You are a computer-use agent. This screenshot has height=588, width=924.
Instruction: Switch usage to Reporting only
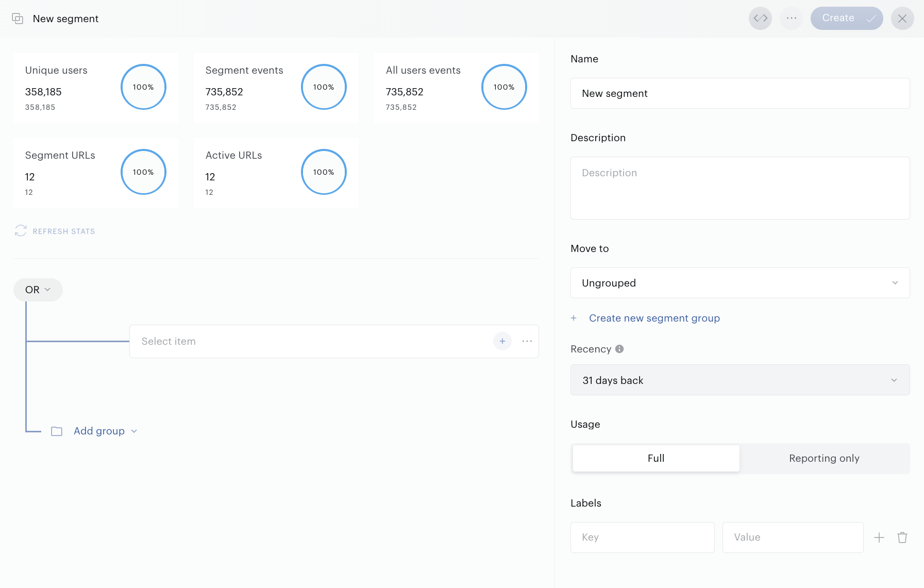pyautogui.click(x=824, y=459)
